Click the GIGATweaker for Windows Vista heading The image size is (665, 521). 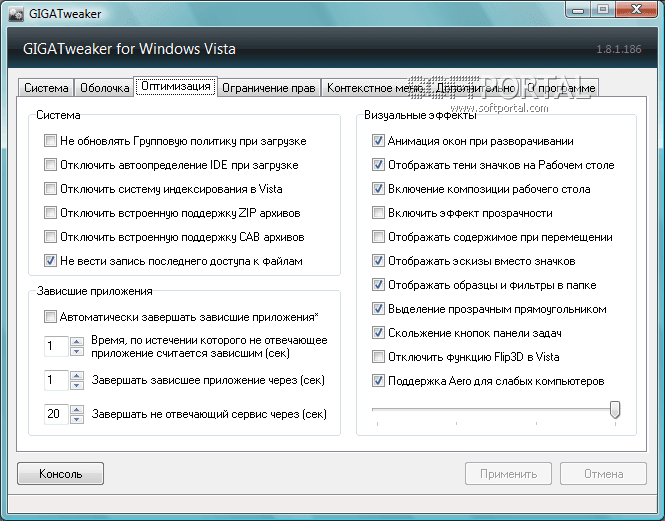[x=129, y=49]
